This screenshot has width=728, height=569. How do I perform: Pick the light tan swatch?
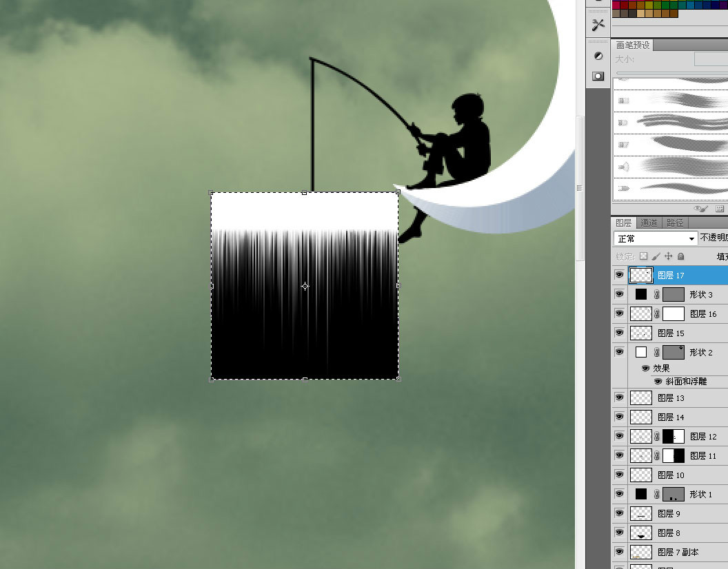point(640,14)
